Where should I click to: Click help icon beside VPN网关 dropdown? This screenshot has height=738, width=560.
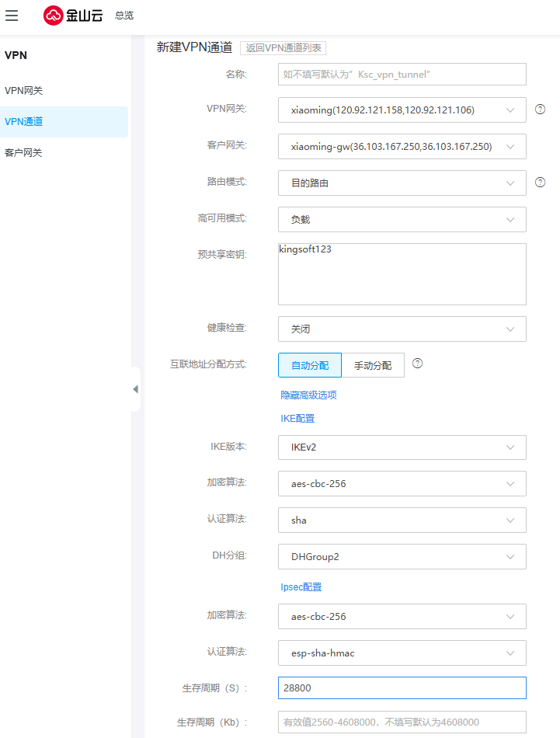541,110
